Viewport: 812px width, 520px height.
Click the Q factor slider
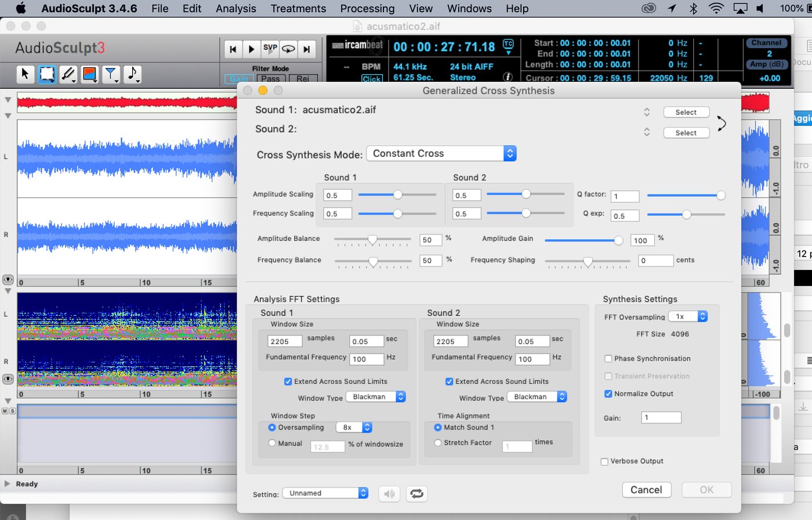click(x=686, y=196)
